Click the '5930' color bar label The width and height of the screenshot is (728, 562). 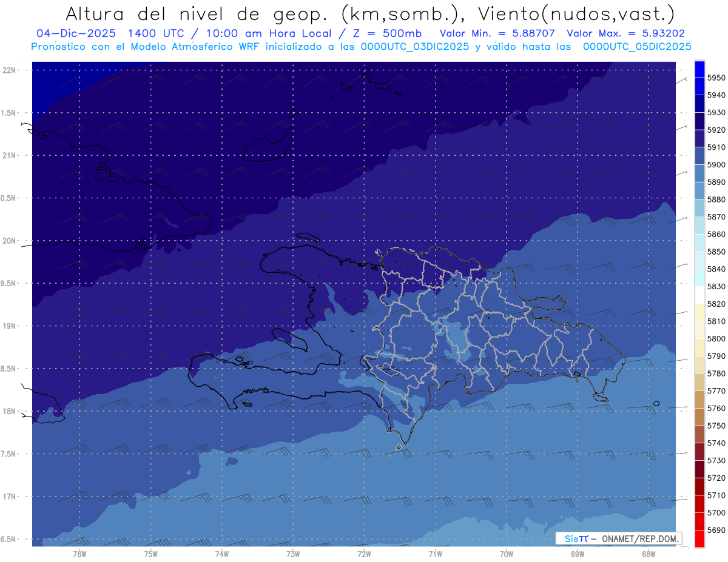coord(716,113)
